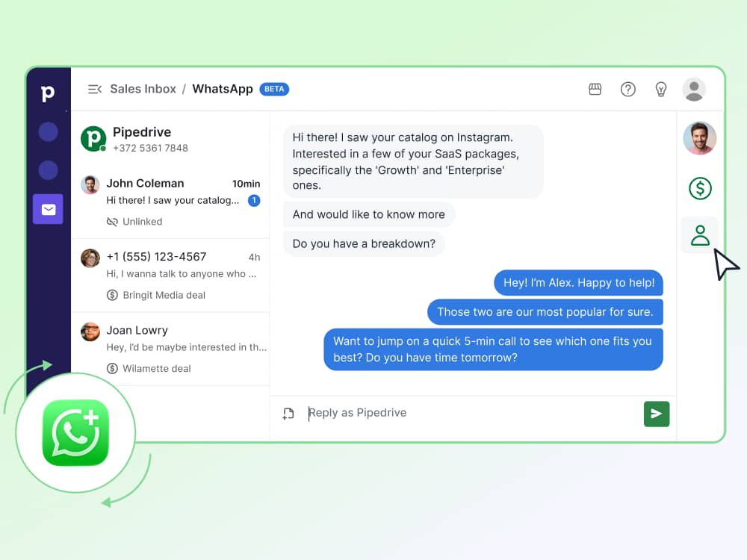Click the Bringit Media deal dollar icon

pyautogui.click(x=112, y=295)
